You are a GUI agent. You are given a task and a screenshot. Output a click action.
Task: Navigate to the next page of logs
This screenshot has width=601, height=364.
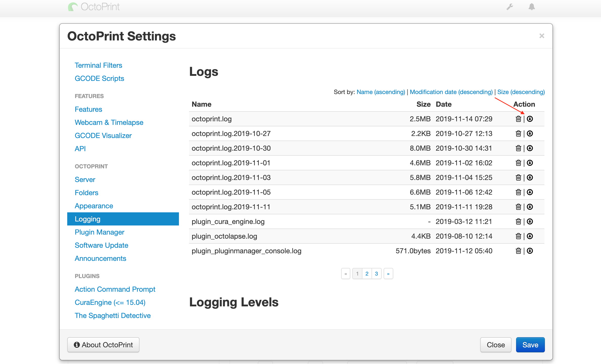pos(387,274)
